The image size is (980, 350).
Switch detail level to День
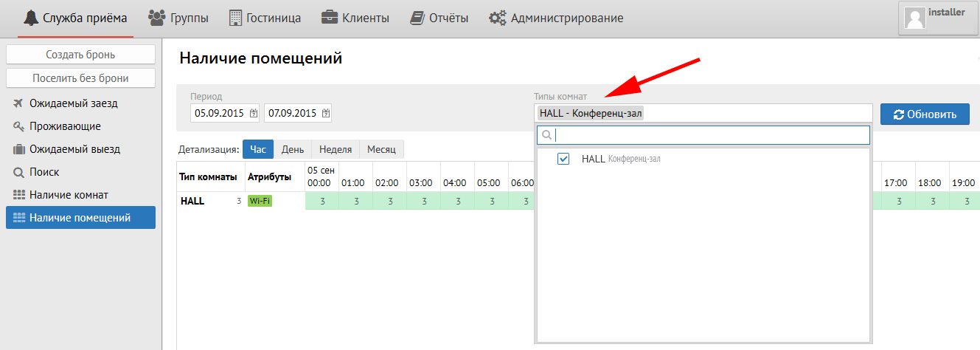tap(293, 149)
